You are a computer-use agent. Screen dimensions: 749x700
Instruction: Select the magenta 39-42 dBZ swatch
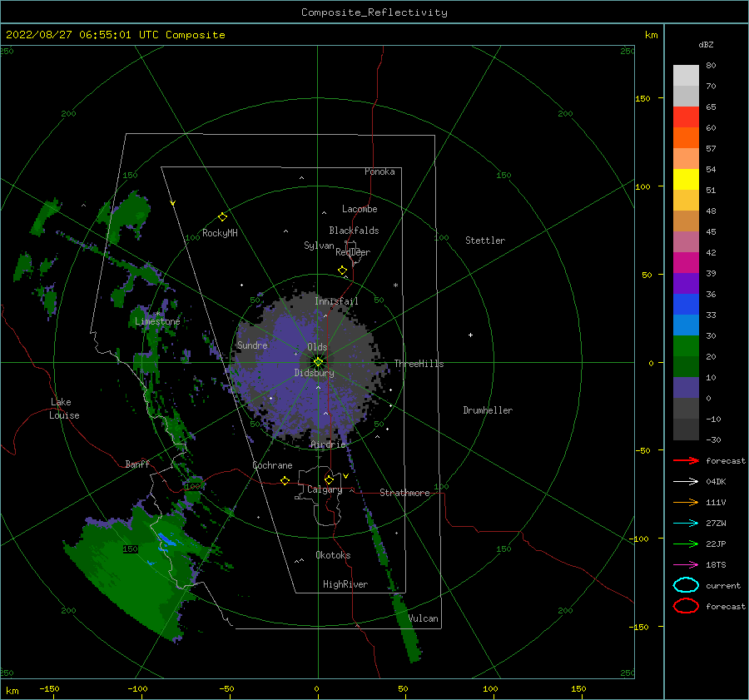686,262
